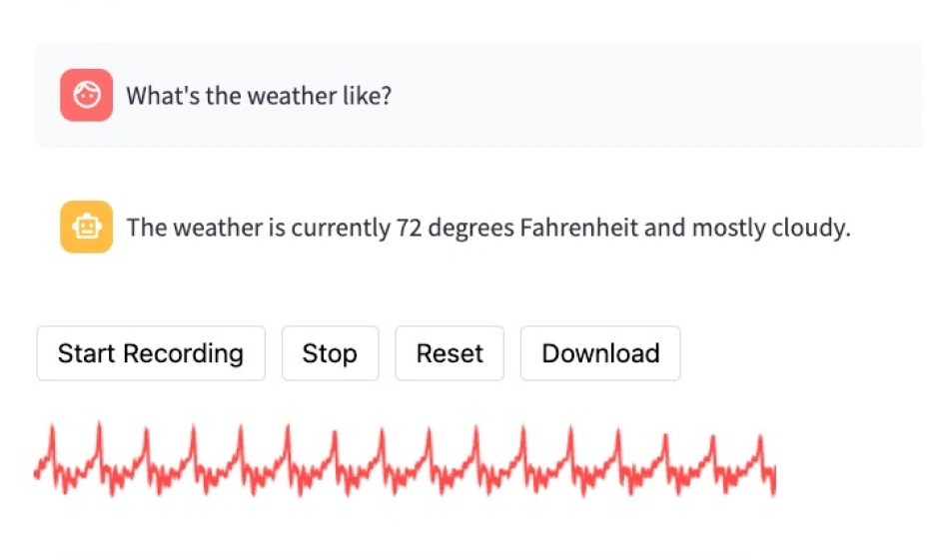938x560 pixels.
Task: Click the assistant's weather response text
Action: pyautogui.click(x=487, y=229)
